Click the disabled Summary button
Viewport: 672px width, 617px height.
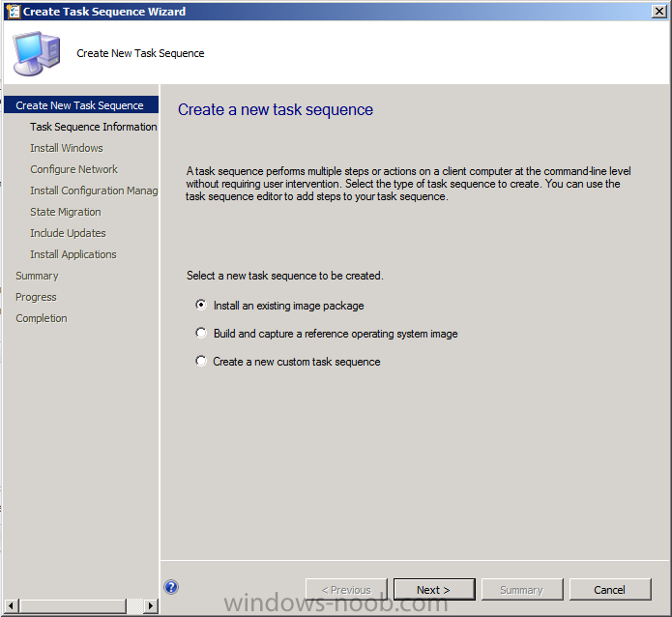521,590
